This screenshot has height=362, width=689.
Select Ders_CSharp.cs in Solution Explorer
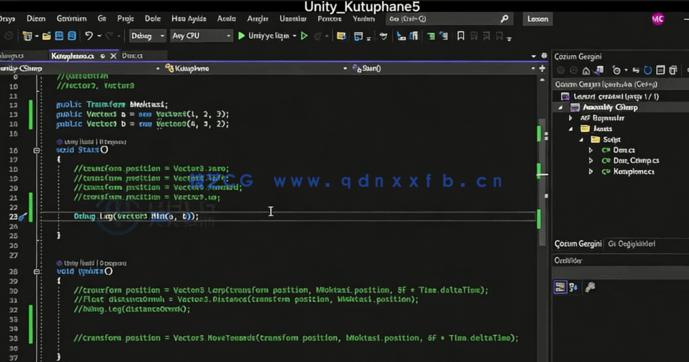tap(636, 161)
